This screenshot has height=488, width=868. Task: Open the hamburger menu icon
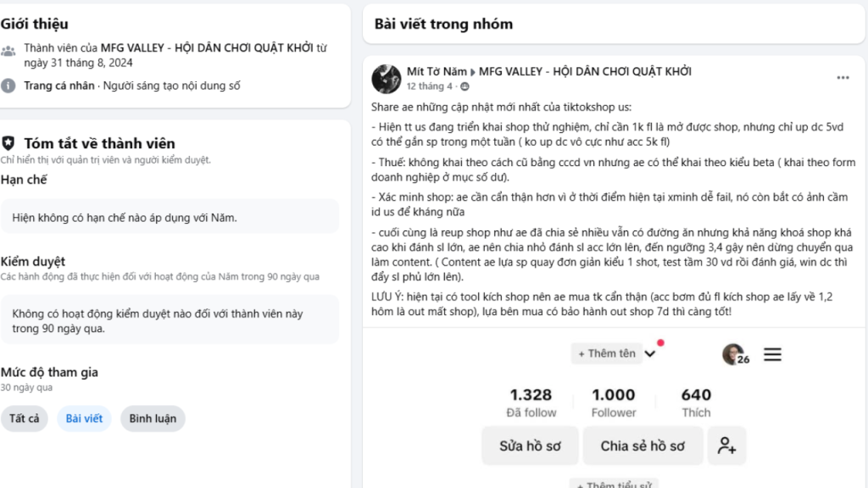pos(772,355)
